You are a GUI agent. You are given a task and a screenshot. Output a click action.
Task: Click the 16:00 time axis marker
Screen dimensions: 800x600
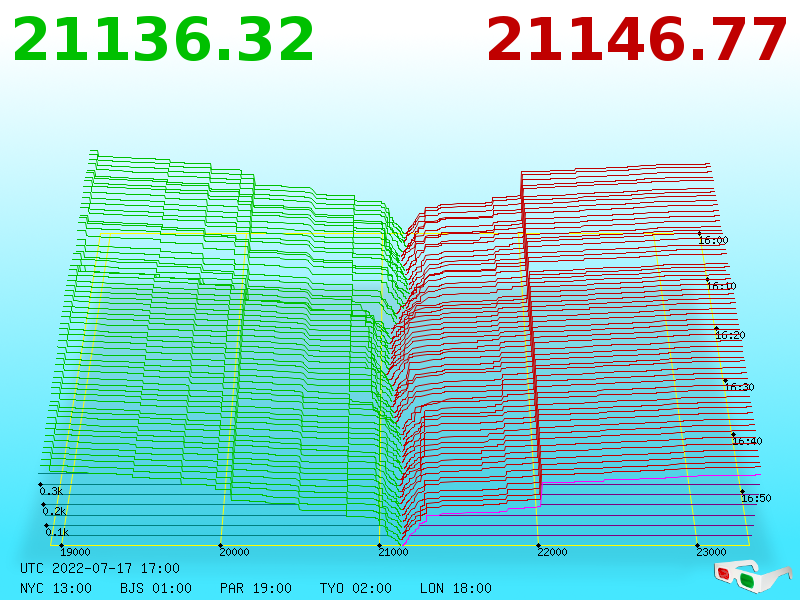(x=713, y=240)
